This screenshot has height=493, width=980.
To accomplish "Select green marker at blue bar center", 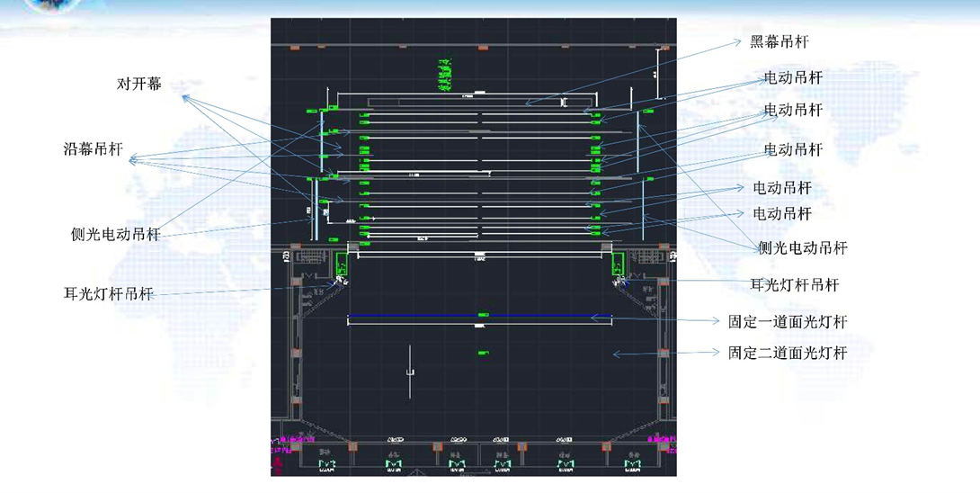I will [x=483, y=315].
